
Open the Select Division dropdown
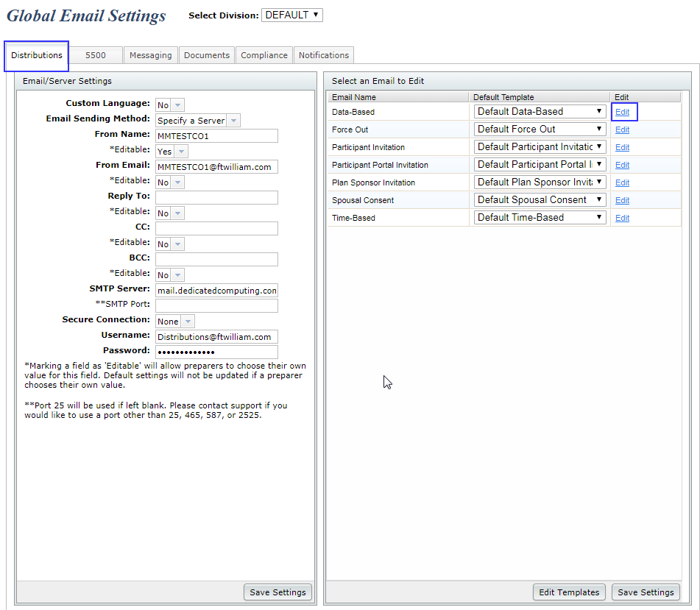click(x=291, y=15)
